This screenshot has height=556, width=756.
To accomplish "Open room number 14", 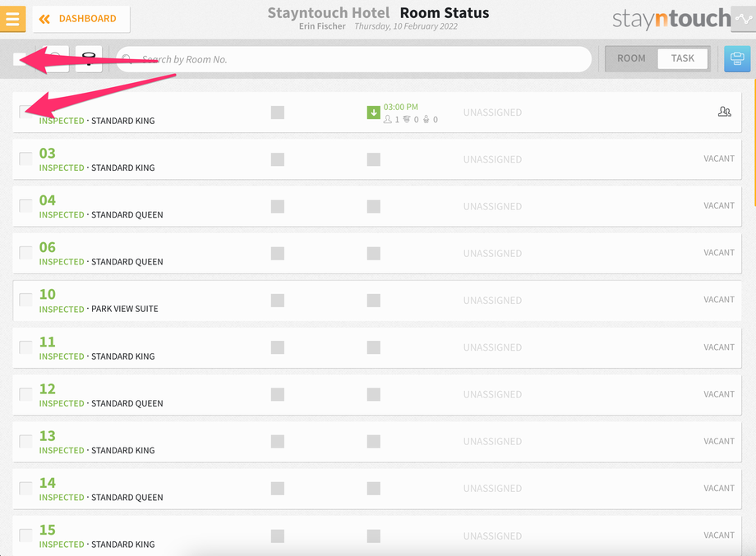I will (x=48, y=483).
